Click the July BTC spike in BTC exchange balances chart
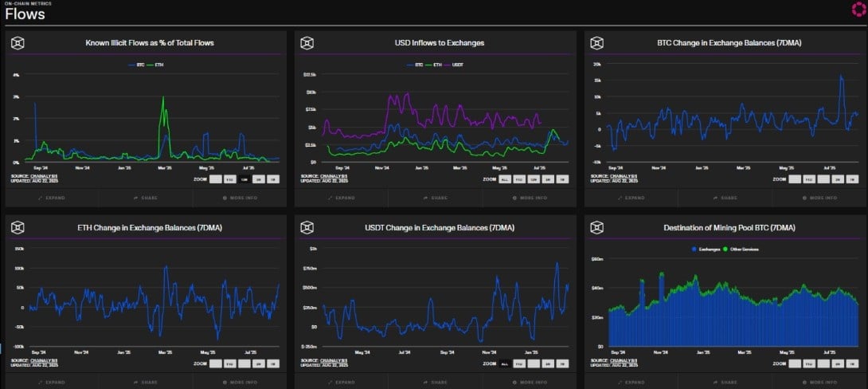Screen dimensions: 868x389 841,77
